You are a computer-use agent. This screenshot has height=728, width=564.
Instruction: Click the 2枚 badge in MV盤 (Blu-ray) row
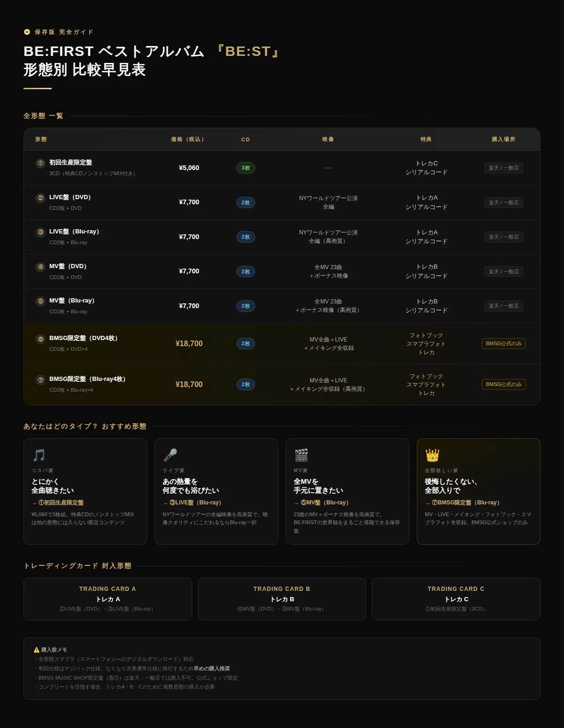[245, 306]
